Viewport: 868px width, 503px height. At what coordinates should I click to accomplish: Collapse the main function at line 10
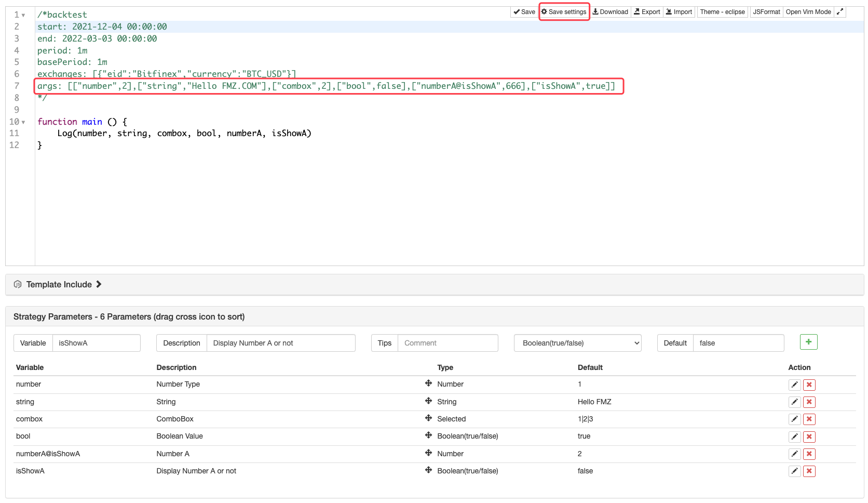pos(23,122)
